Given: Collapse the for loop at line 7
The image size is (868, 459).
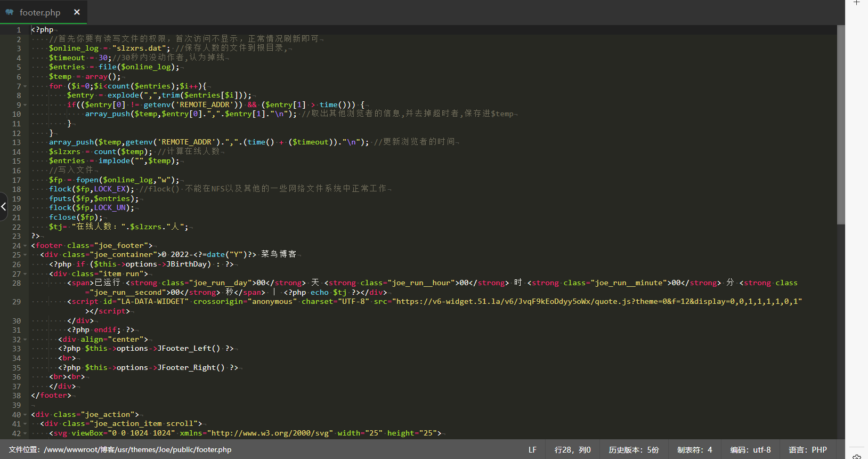Looking at the screenshot, I should click(25, 86).
